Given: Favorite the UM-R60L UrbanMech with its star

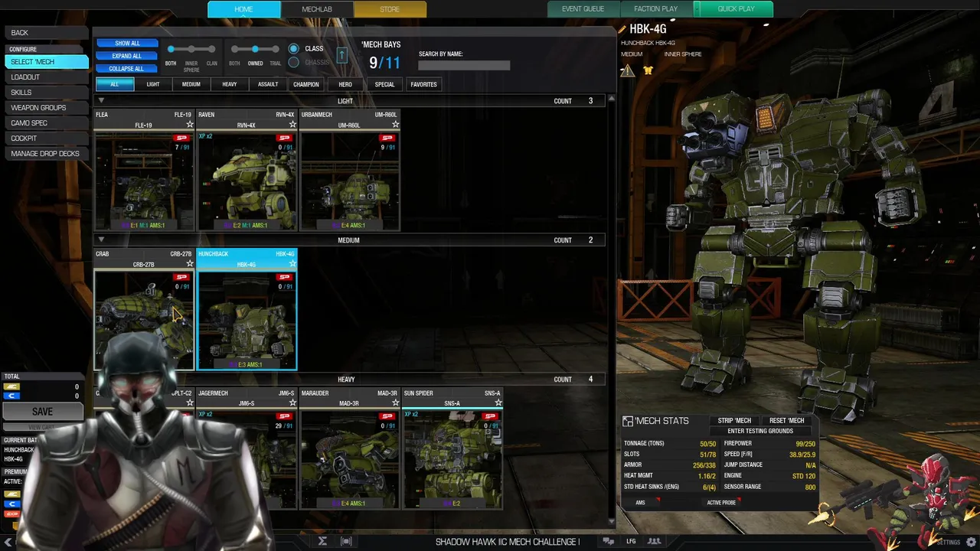Looking at the screenshot, I should pos(395,124).
